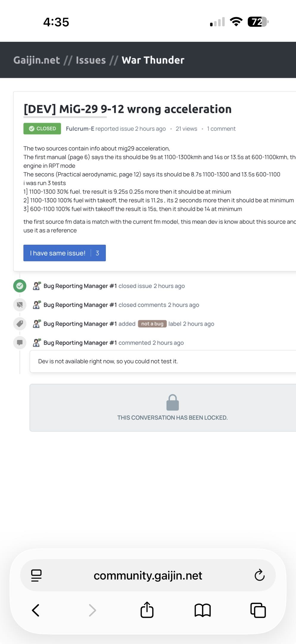
Task: Click the comments-closed timeline icon
Action: [x=20, y=305]
